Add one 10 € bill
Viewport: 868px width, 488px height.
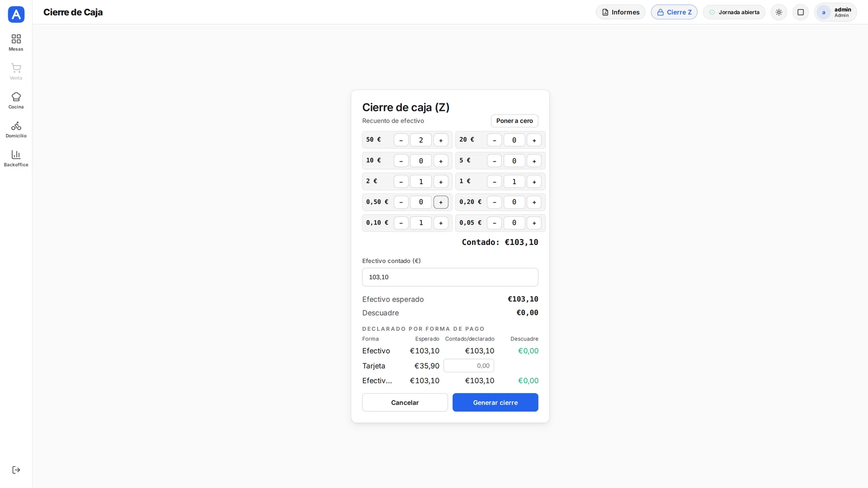coord(441,161)
